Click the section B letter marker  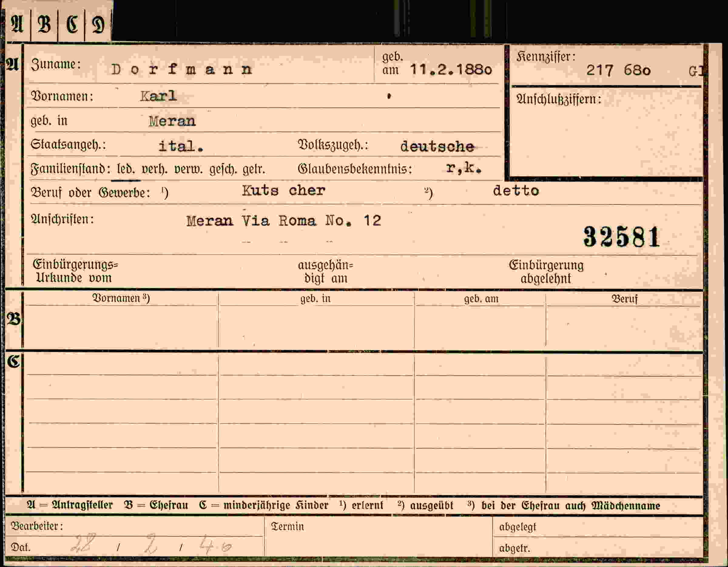pyautogui.click(x=14, y=319)
